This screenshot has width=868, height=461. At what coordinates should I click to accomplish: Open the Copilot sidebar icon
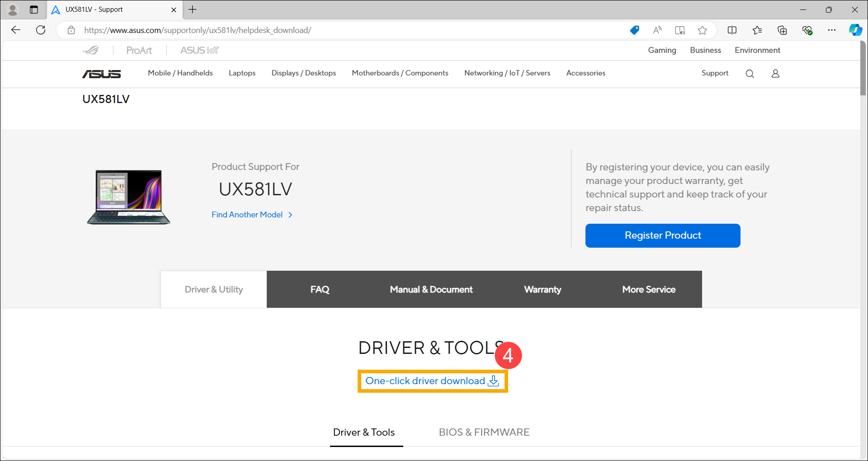pos(855,30)
